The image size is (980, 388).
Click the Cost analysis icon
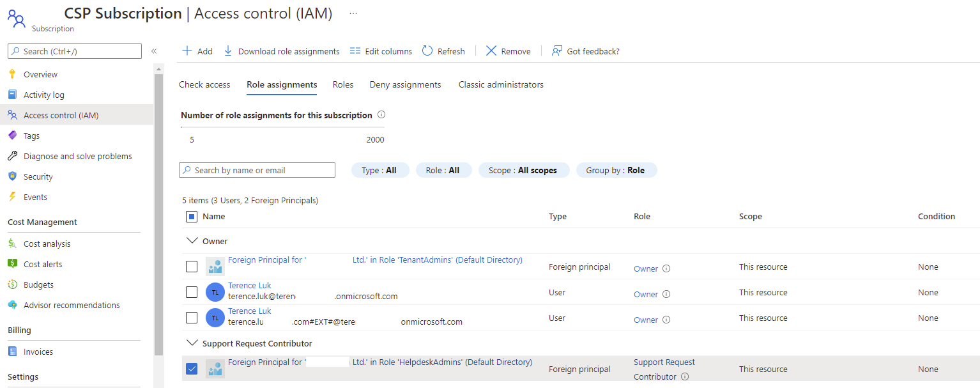point(12,244)
